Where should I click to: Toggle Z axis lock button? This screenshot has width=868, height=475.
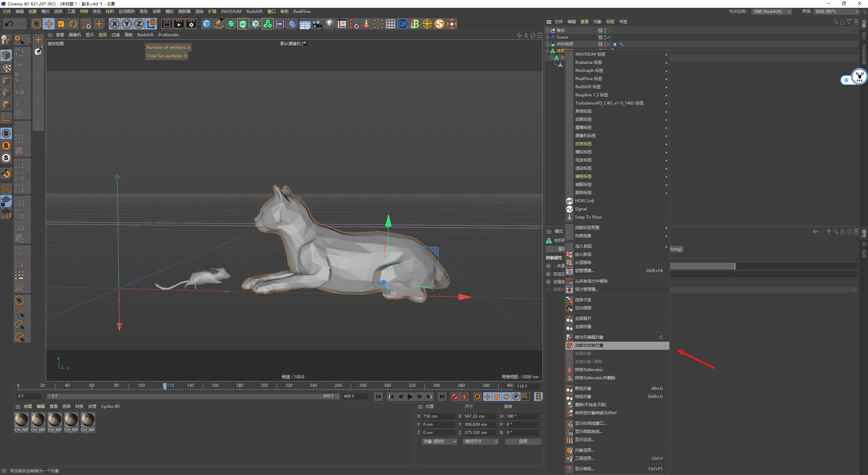[x=139, y=24]
